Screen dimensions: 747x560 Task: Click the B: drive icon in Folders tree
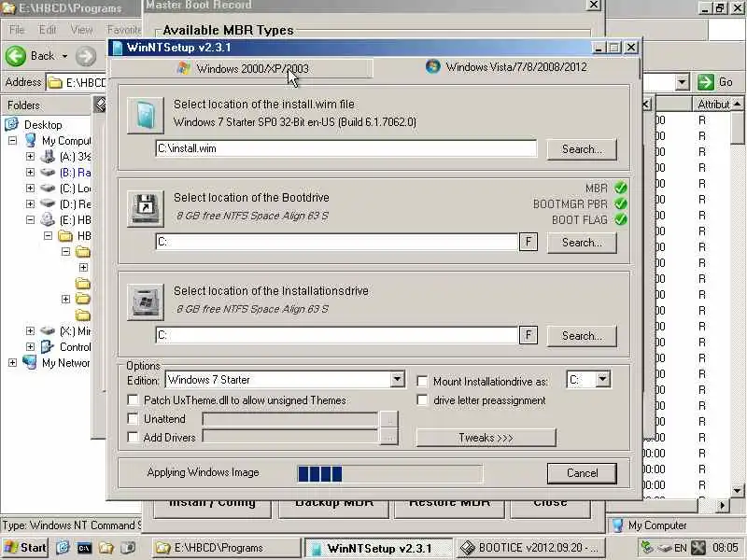[48, 172]
